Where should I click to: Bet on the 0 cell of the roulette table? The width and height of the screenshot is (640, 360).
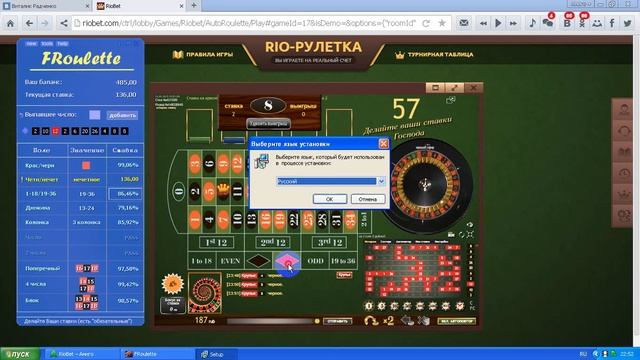179,191
